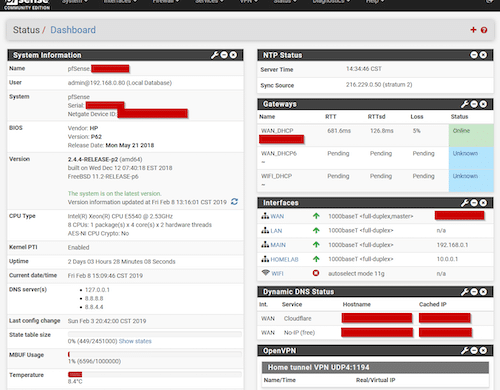Click the RTTsd value 126.8ms
The height and width of the screenshot is (390, 500).
[381, 131]
